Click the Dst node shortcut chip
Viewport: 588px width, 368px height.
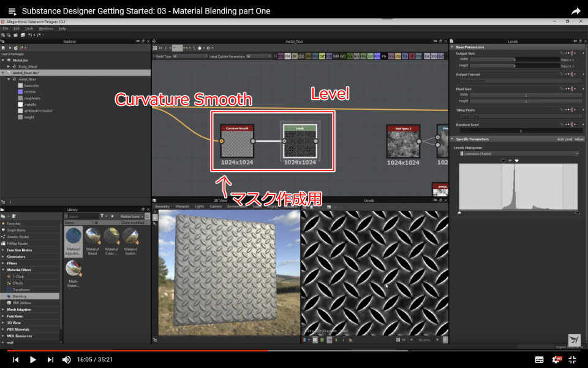click(x=322, y=56)
